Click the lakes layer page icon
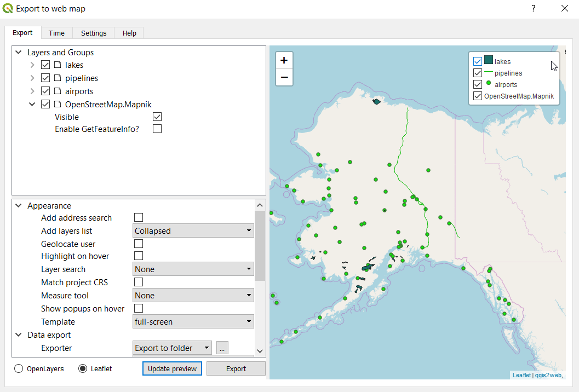The image size is (579, 392). 58,65
